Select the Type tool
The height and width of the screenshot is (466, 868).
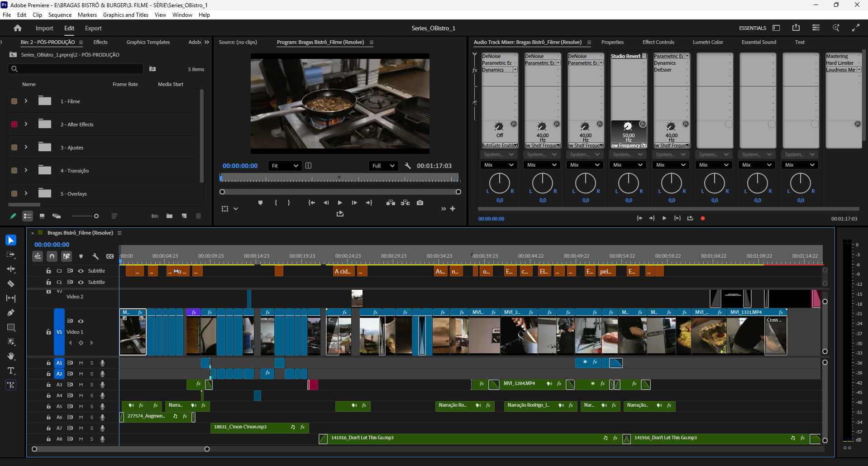click(11, 371)
